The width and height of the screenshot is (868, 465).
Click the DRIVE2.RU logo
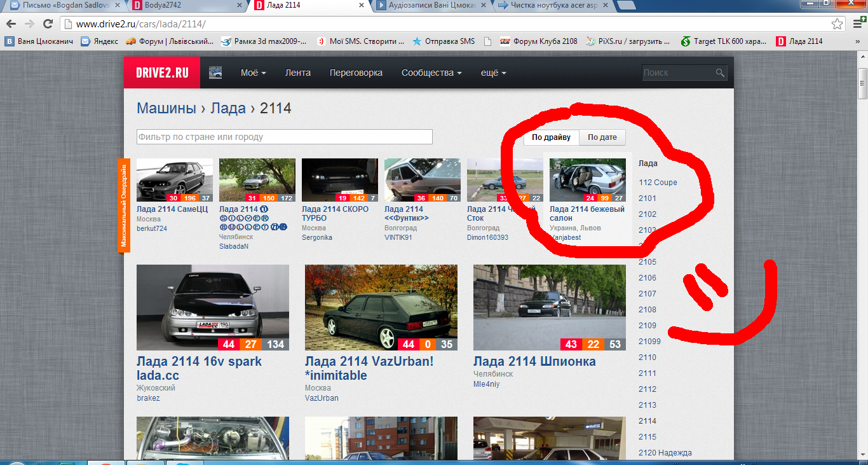[x=162, y=73]
